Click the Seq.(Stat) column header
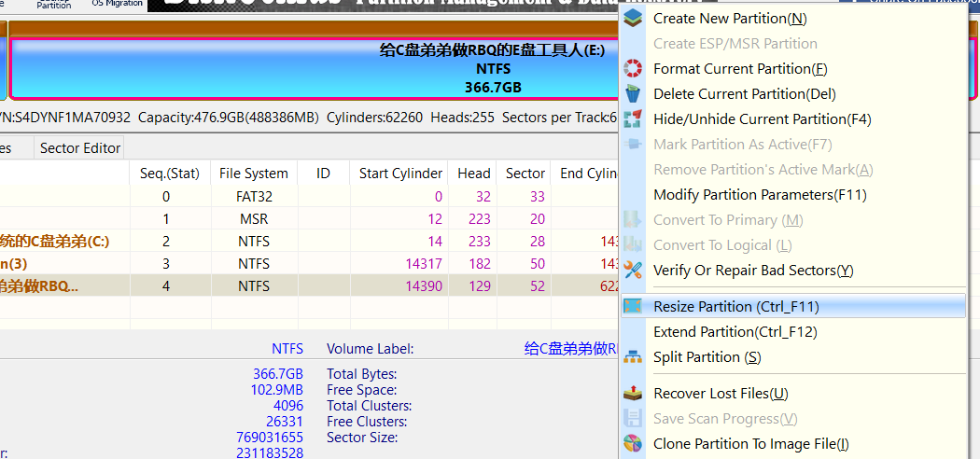The width and height of the screenshot is (980, 459). click(x=169, y=174)
